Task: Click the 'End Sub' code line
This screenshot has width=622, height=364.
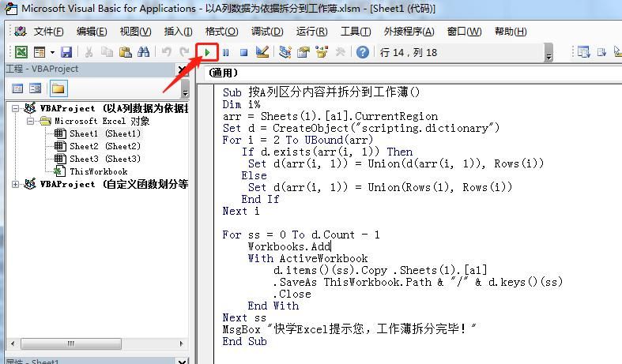Action: tap(244, 341)
